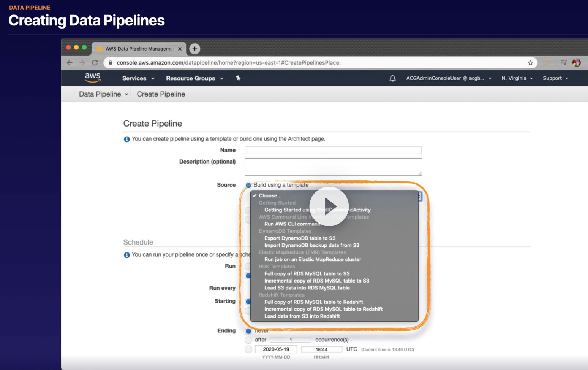Choose 'Load data from S3 into Redshift'
Viewport: 588px width, 370px height.
click(302, 316)
